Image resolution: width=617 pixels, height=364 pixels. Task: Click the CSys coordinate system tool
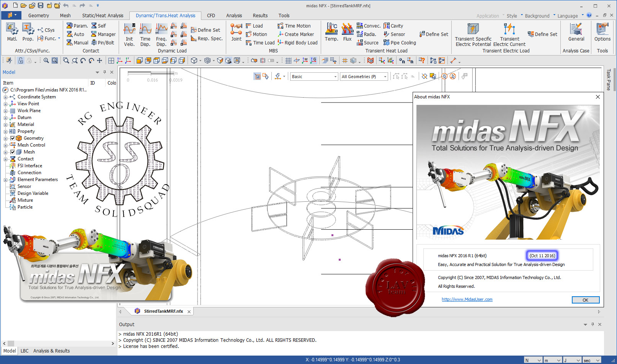[x=46, y=30]
